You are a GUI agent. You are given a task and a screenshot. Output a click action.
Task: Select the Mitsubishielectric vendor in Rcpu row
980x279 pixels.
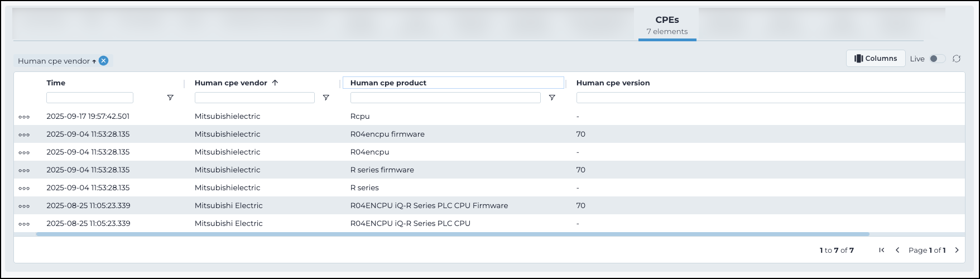[228, 116]
